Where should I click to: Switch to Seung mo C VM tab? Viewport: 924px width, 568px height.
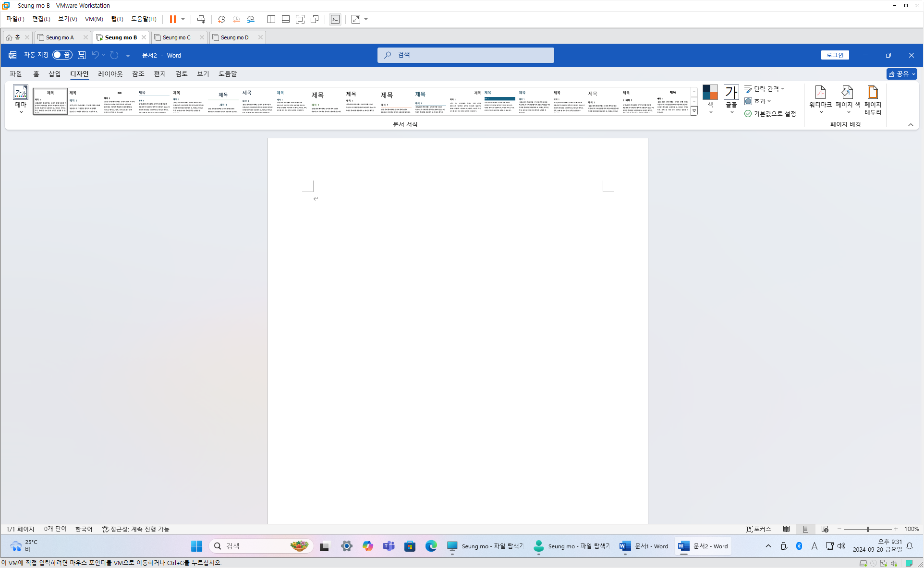[x=176, y=37]
